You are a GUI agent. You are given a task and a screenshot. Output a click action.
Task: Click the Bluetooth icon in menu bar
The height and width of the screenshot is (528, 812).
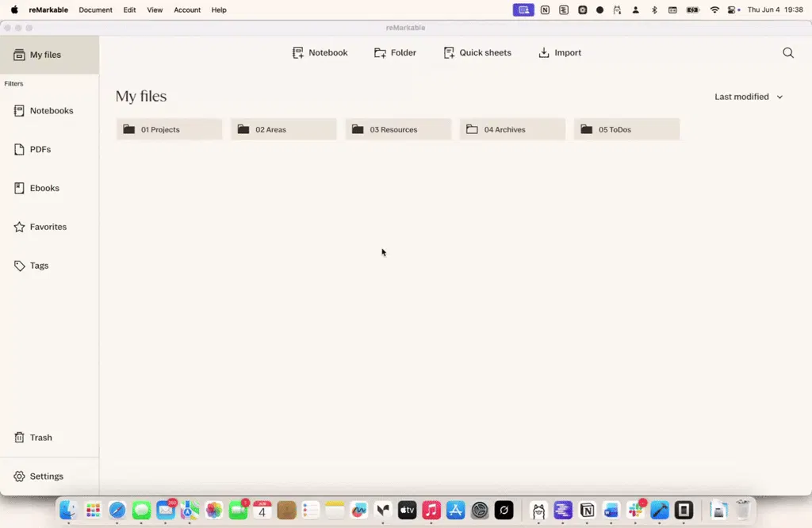654,10
